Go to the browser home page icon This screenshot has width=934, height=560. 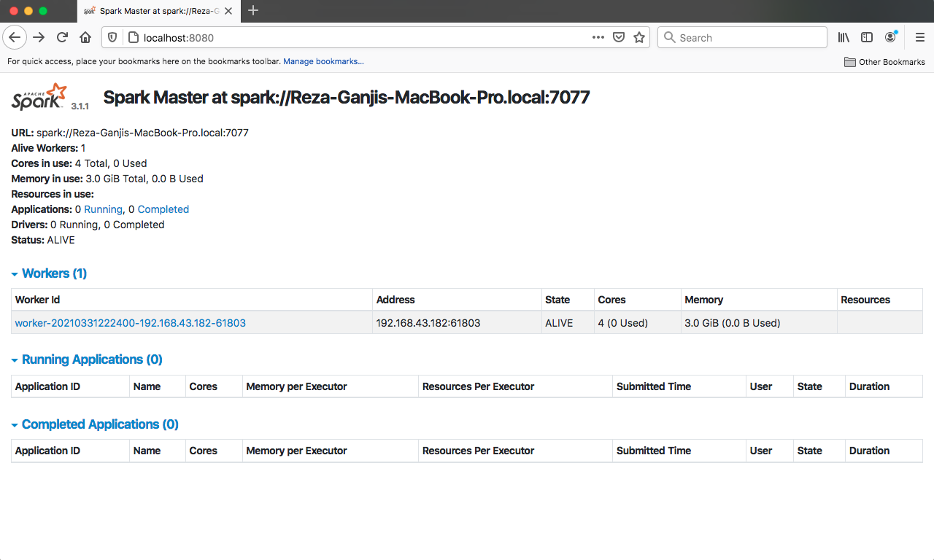pos(85,37)
